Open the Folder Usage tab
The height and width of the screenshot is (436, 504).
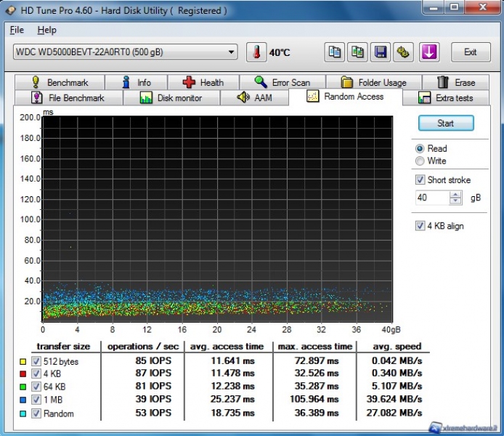click(373, 82)
